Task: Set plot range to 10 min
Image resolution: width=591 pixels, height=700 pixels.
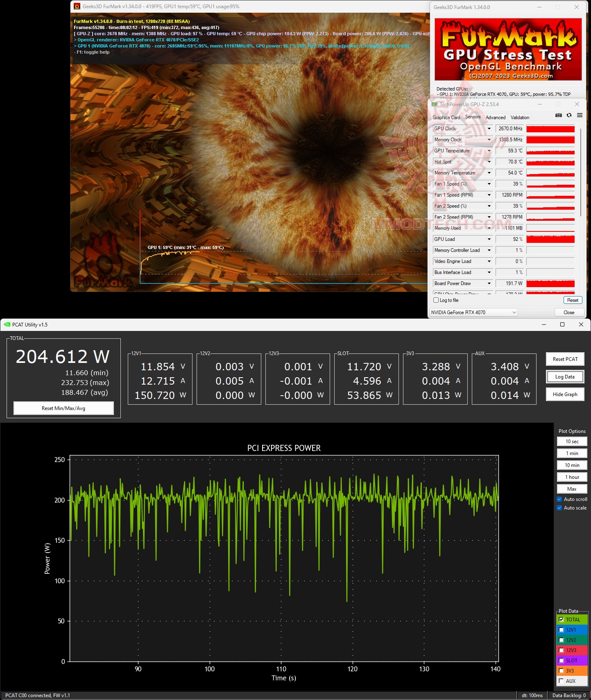Action: point(572,465)
